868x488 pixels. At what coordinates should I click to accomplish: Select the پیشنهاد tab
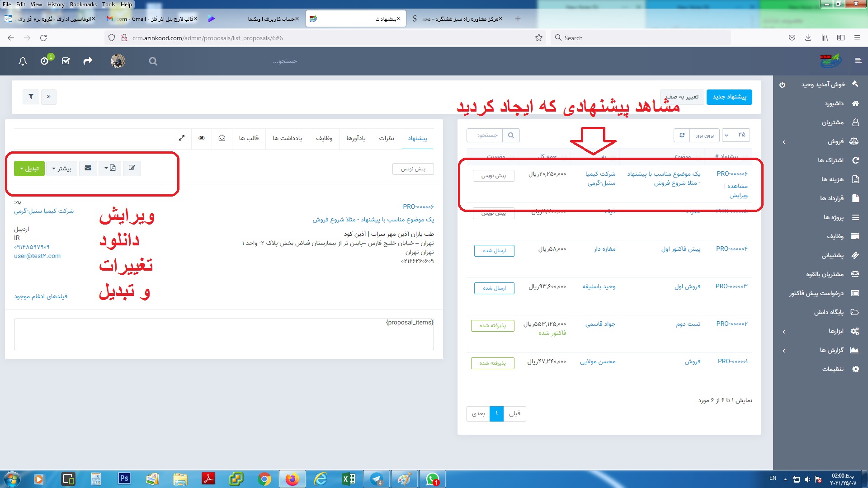click(417, 138)
